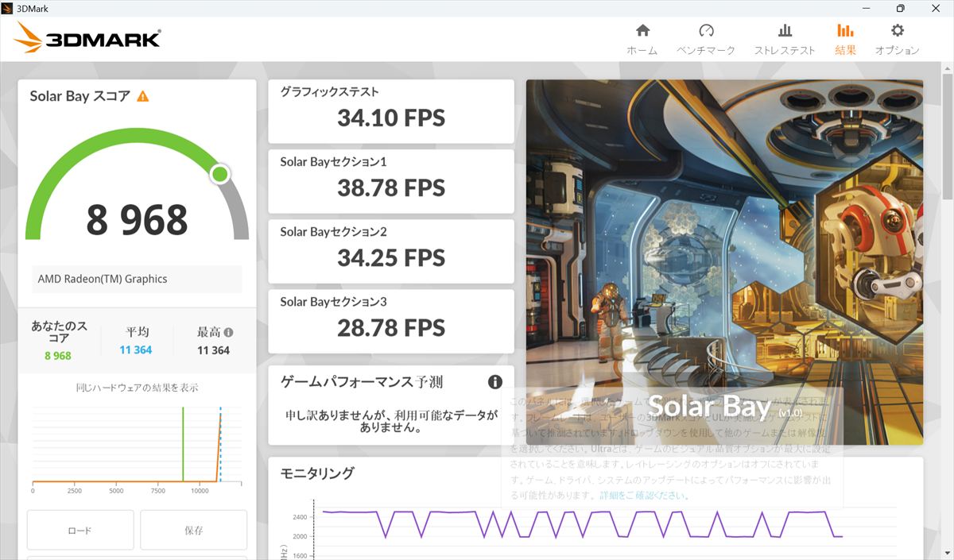Open info icon for ゲームパフォーマンス予測
The image size is (954, 560).
pos(494,382)
